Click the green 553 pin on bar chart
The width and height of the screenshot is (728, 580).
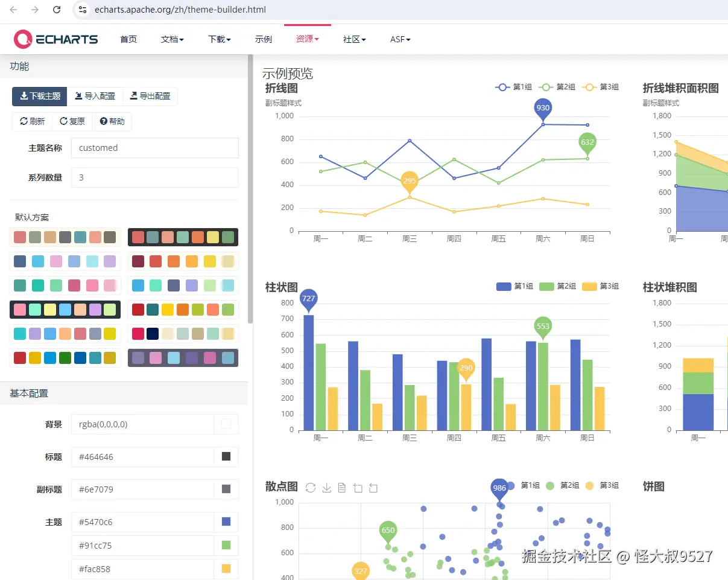click(x=543, y=327)
